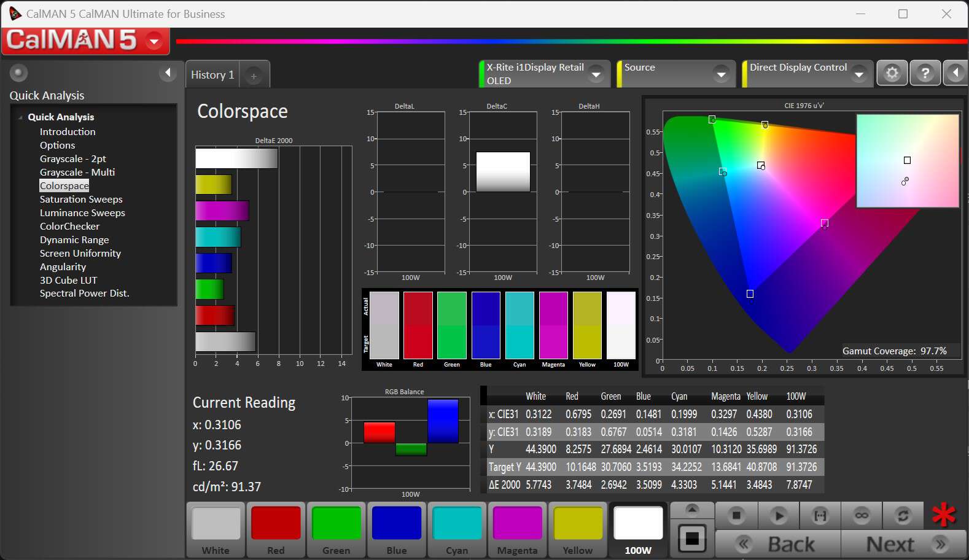Open the X-Rite i1Display Retail meter dropdown
The image size is (969, 560).
(596, 74)
